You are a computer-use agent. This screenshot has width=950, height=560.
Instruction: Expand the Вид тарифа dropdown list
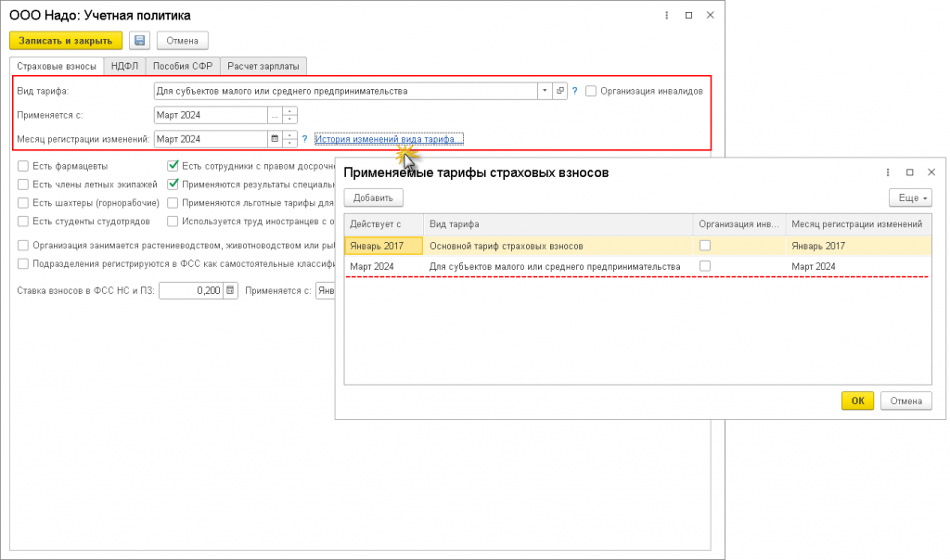coord(544,91)
